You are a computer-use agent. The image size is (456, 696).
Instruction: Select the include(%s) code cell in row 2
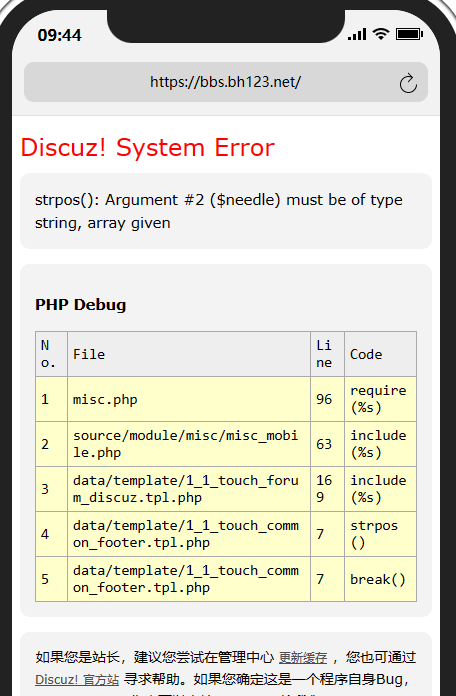[x=381, y=444]
